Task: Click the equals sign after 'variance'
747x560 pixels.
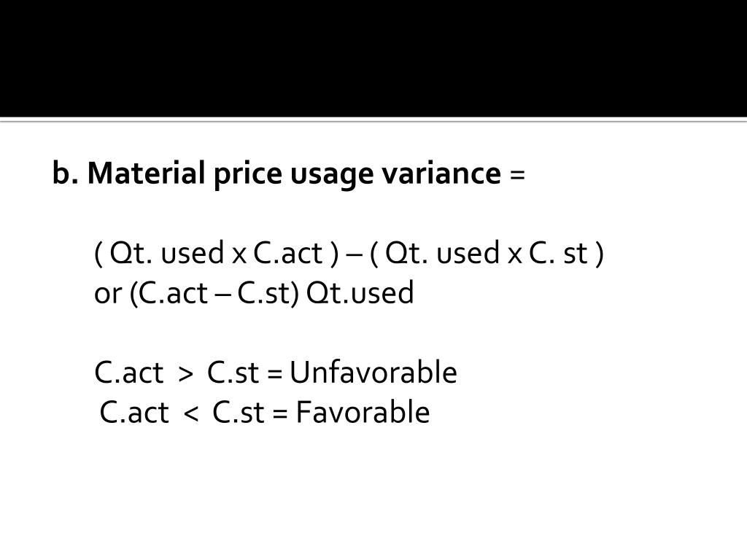Action: click(x=517, y=175)
